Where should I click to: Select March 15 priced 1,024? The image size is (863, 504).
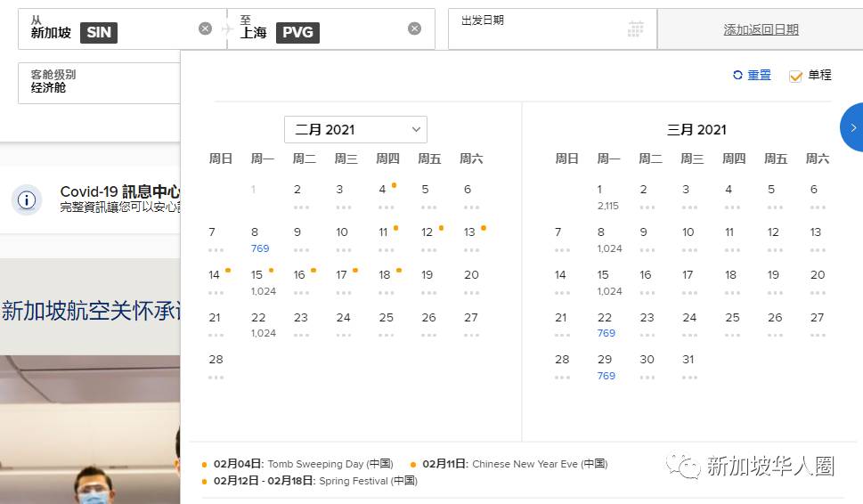608,282
